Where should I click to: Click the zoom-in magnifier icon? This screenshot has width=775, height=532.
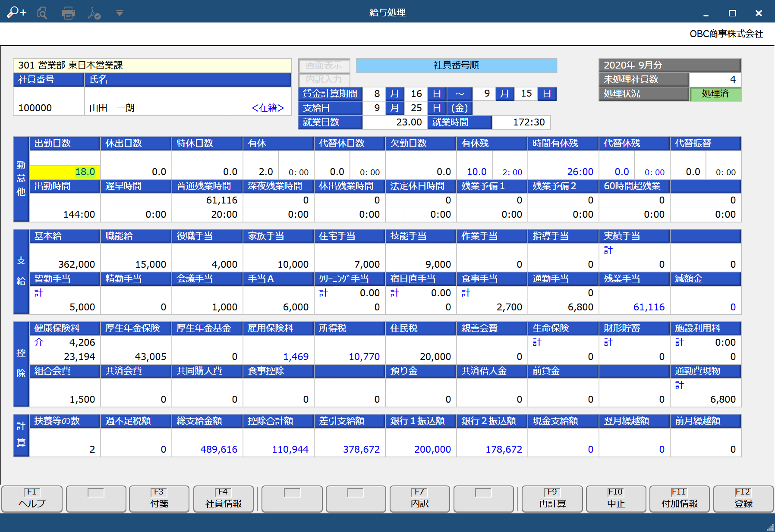tap(16, 13)
